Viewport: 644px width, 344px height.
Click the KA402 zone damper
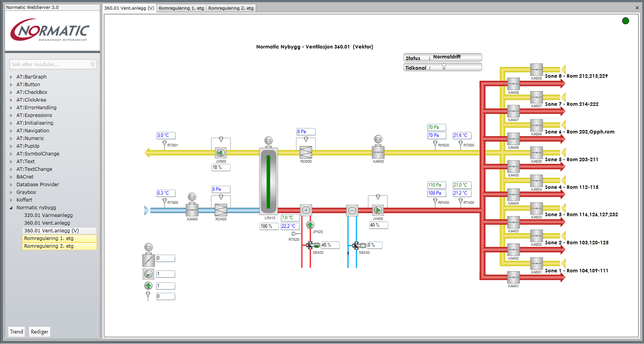[x=513, y=250]
